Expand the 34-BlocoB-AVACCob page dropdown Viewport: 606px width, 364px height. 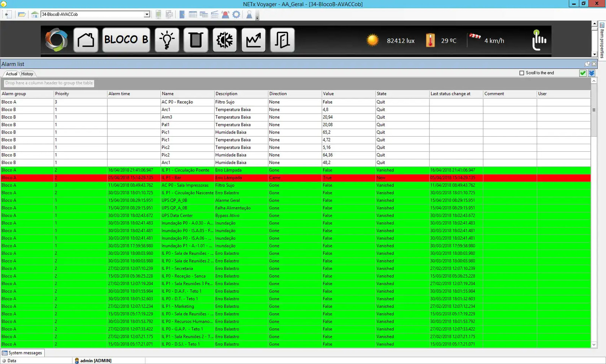tap(147, 14)
